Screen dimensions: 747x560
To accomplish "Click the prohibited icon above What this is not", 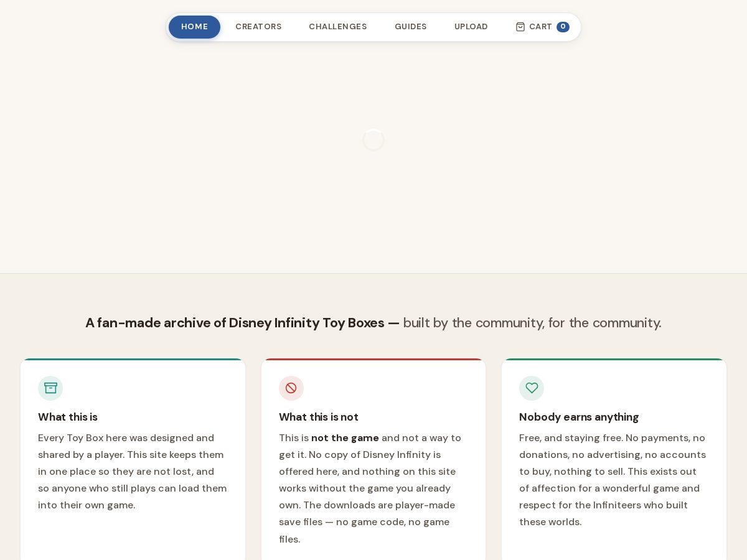I will coord(291,388).
